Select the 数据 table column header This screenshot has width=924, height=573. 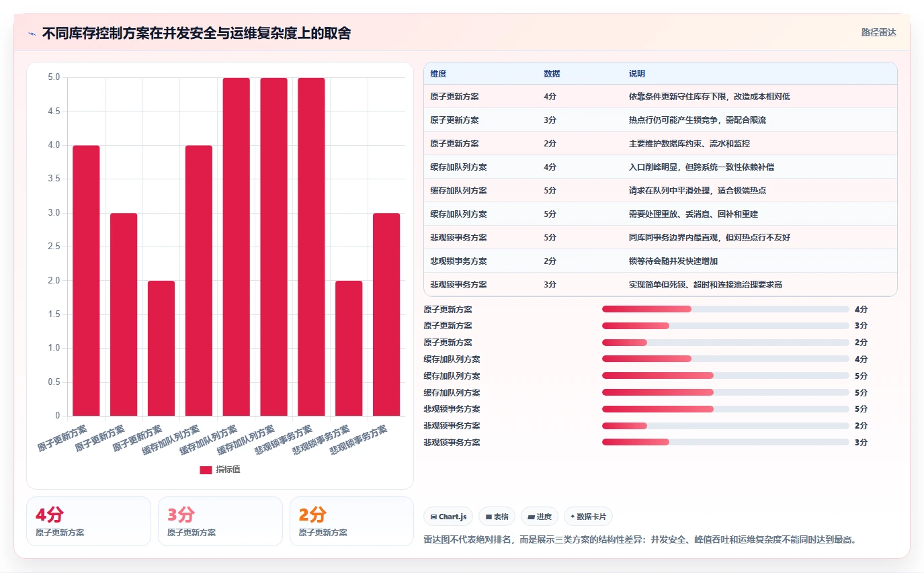coord(552,73)
